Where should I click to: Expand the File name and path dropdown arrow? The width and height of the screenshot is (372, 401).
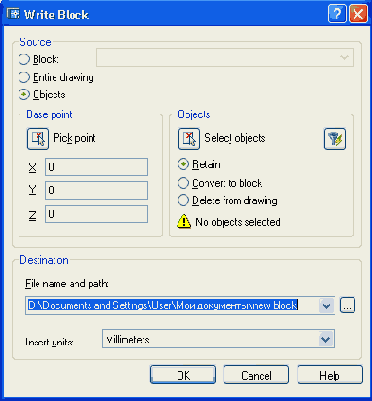click(327, 305)
